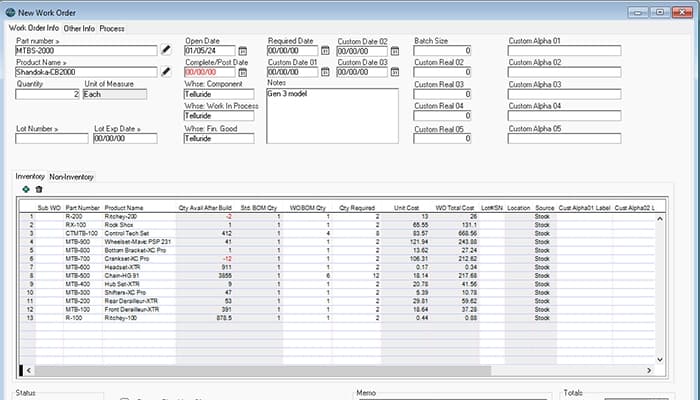Click the green add item icon above grid

pyautogui.click(x=25, y=189)
